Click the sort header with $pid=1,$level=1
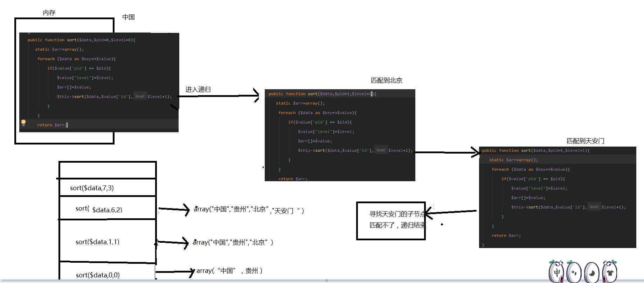This screenshot has height=283, width=644. coord(322,94)
